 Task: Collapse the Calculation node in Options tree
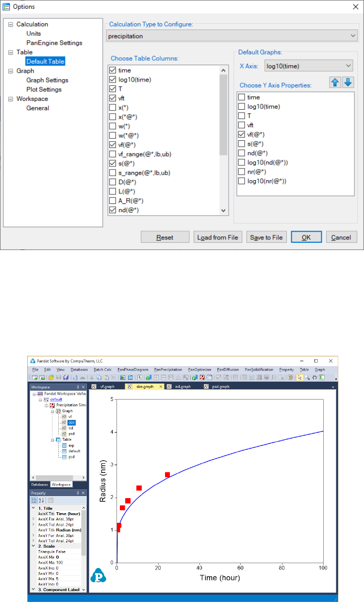click(x=11, y=24)
